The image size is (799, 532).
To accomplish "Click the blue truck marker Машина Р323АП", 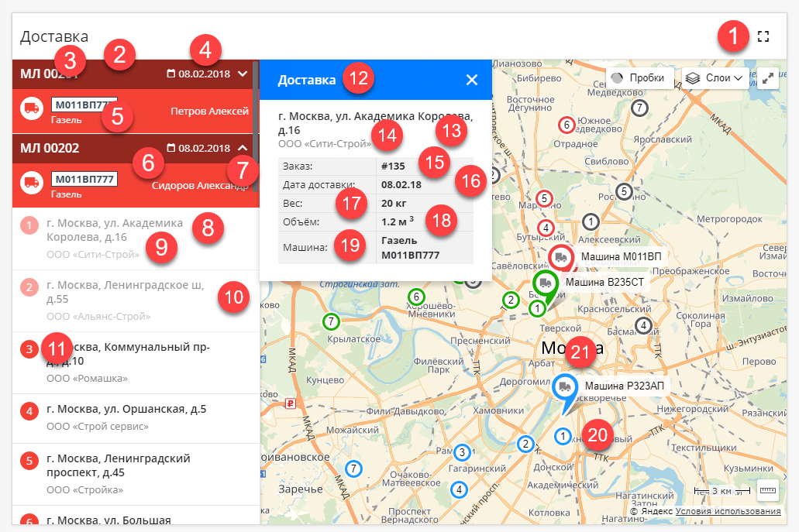I will [565, 387].
